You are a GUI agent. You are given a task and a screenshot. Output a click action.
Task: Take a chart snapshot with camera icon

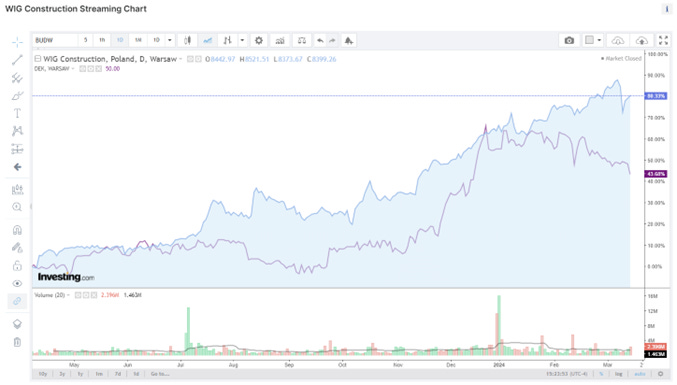569,40
